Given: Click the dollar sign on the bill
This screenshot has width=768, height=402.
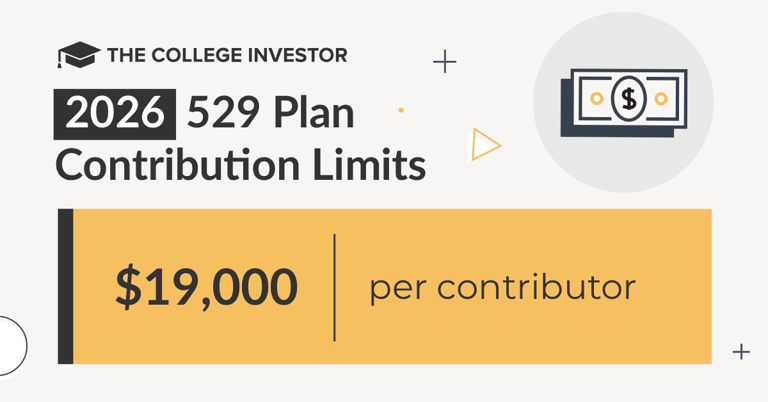Looking at the screenshot, I should tap(629, 98).
